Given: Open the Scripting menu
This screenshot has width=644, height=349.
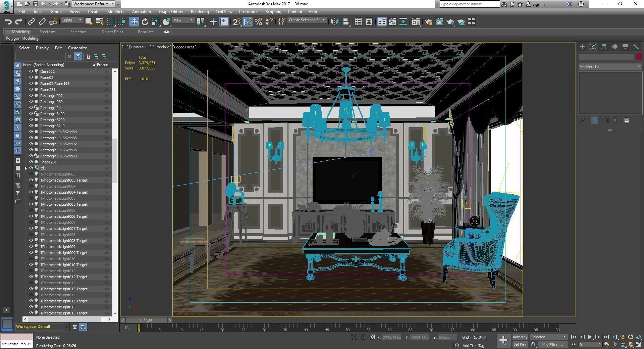Looking at the screenshot, I should coord(273,12).
